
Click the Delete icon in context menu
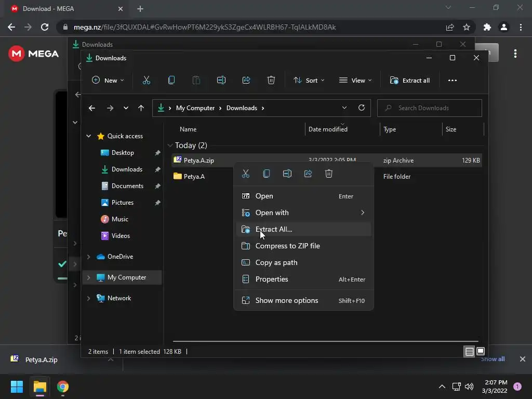[x=329, y=174]
